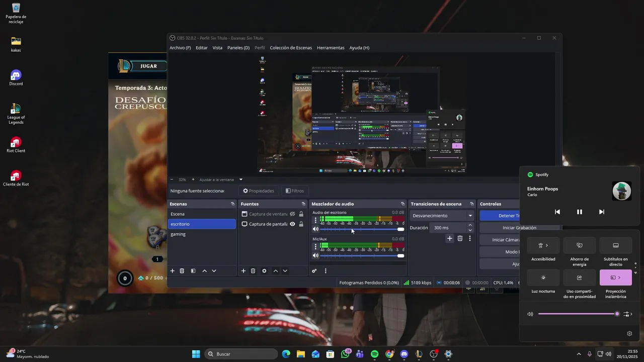Open source properties gear in Fuentes toolbar
The image size is (644, 362).
[x=264, y=271]
